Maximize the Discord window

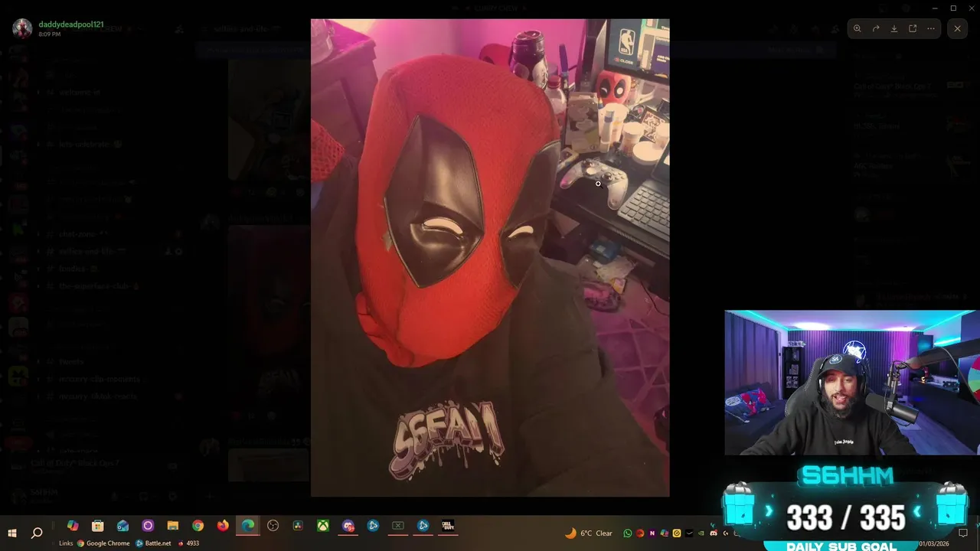point(953,8)
